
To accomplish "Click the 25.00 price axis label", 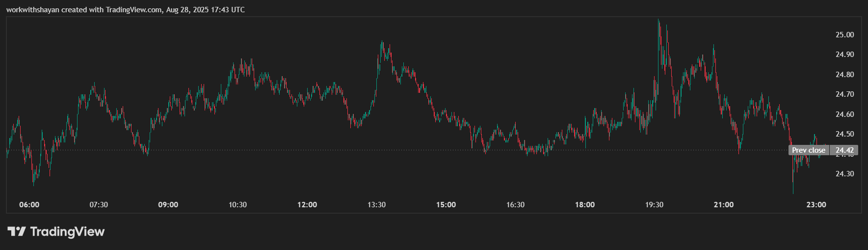I will 844,35.
